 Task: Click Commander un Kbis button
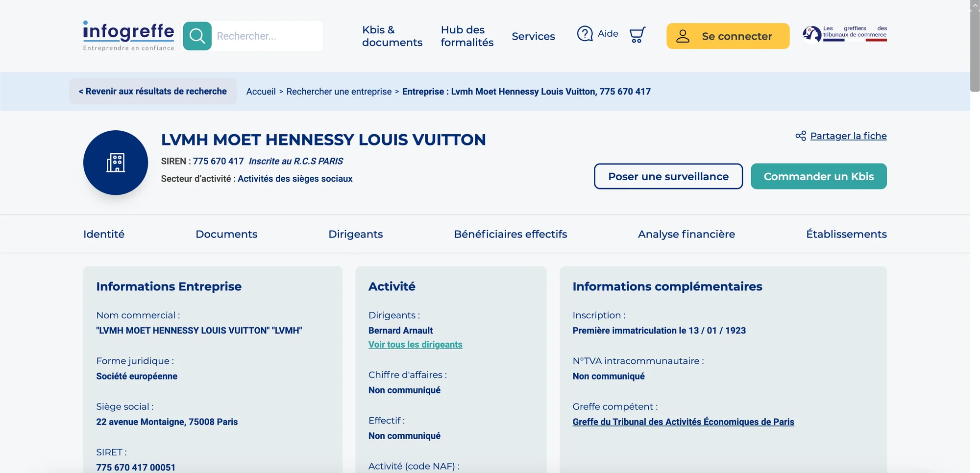point(818,176)
